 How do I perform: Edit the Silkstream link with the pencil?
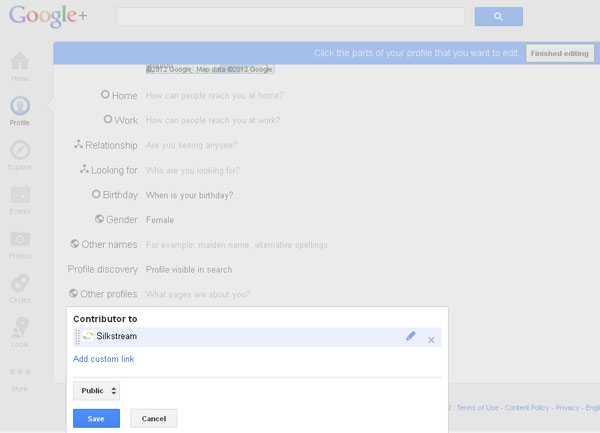click(x=411, y=336)
